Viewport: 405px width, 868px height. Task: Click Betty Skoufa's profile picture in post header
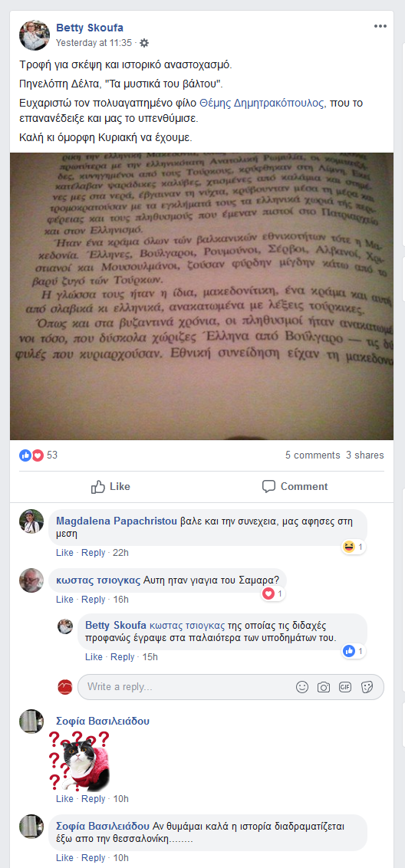click(x=35, y=35)
